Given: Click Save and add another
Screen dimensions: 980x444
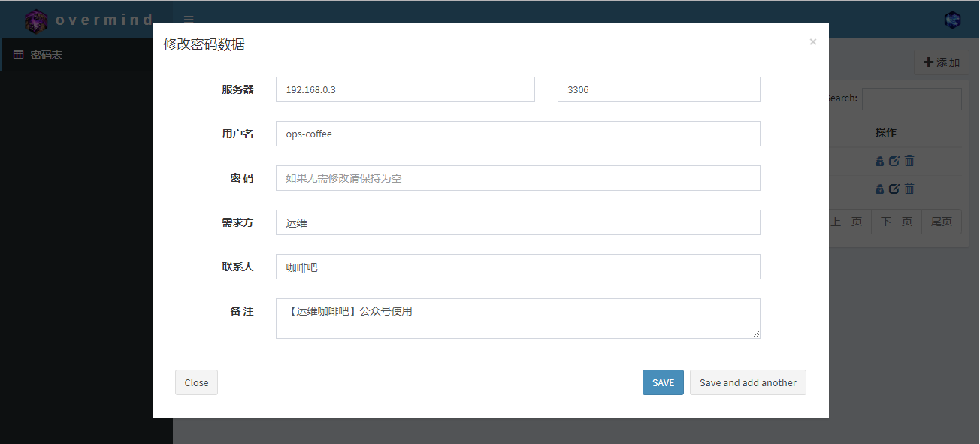Looking at the screenshot, I should [748, 382].
